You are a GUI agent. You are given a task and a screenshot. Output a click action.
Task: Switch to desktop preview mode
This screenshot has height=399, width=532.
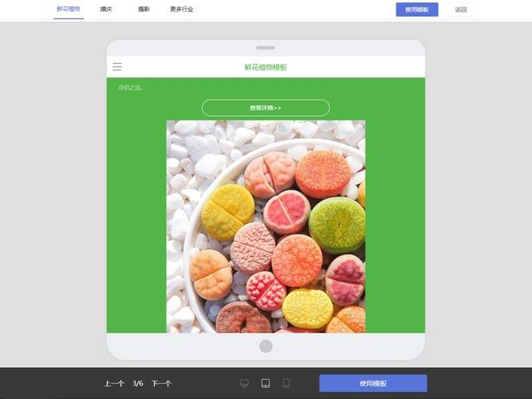click(x=244, y=384)
